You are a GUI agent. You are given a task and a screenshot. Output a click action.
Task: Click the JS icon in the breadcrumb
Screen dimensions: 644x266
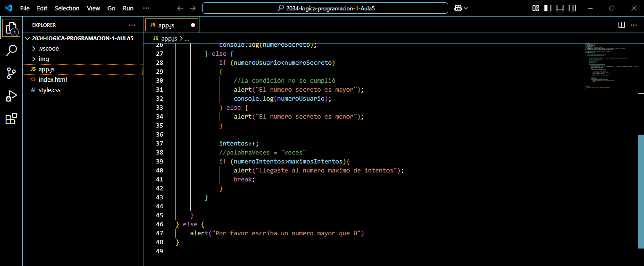click(x=156, y=39)
